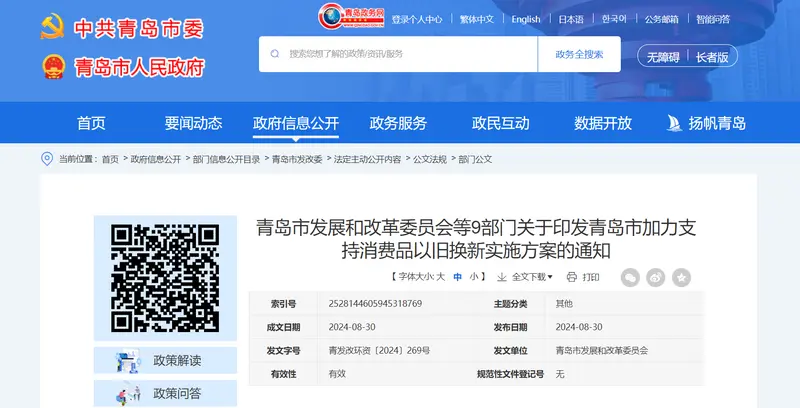Go to 首页 in the breadcrumb
Image resolution: width=800 pixels, height=408 pixels.
pos(110,159)
